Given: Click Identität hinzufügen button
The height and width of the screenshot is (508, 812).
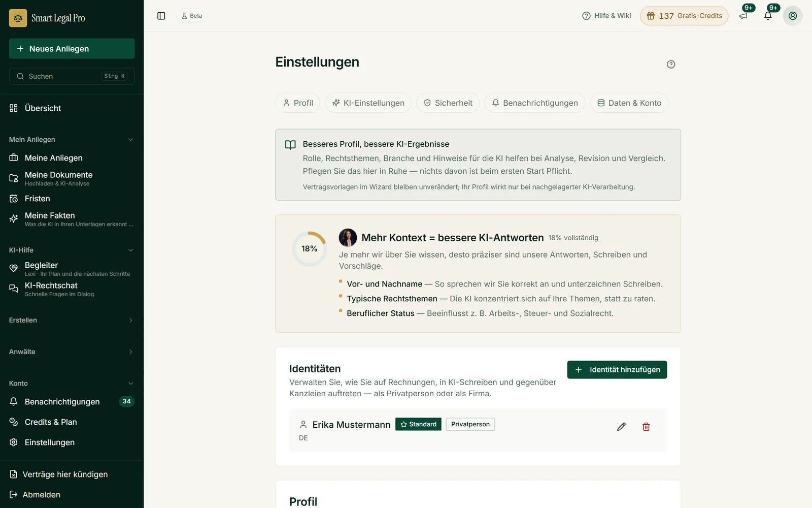Looking at the screenshot, I should tap(617, 370).
